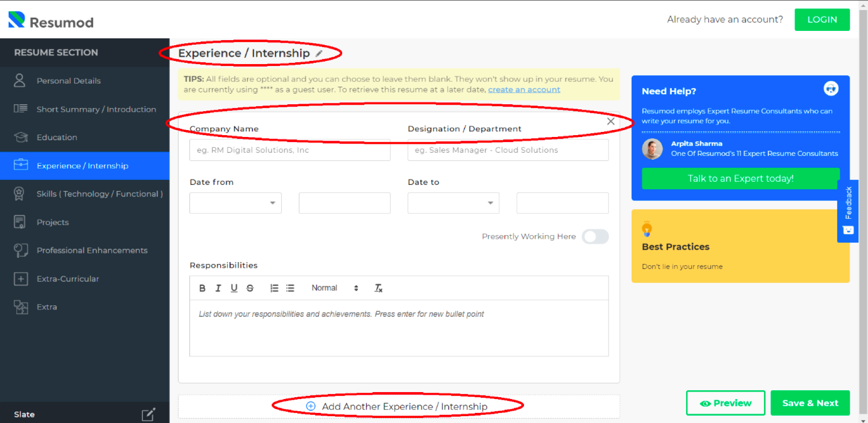Click the Resumod logo icon

(17, 20)
